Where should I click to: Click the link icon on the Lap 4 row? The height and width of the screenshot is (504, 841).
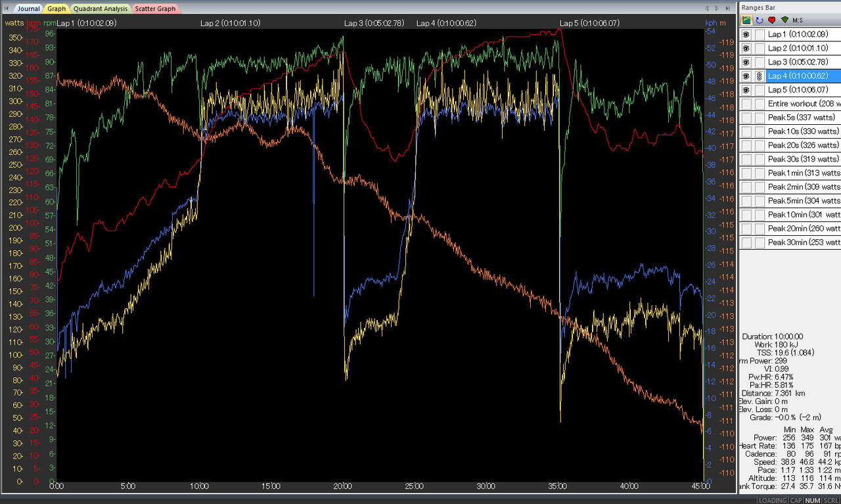[759, 76]
